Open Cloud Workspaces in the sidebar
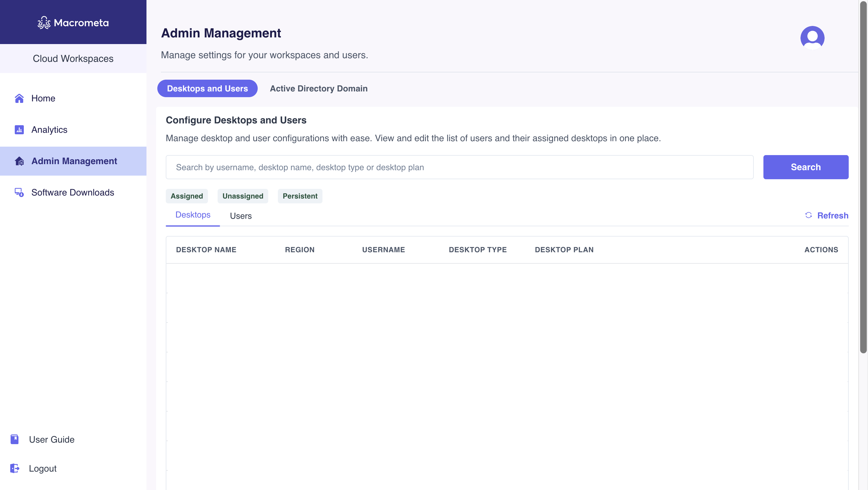The image size is (868, 490). coord(73,58)
